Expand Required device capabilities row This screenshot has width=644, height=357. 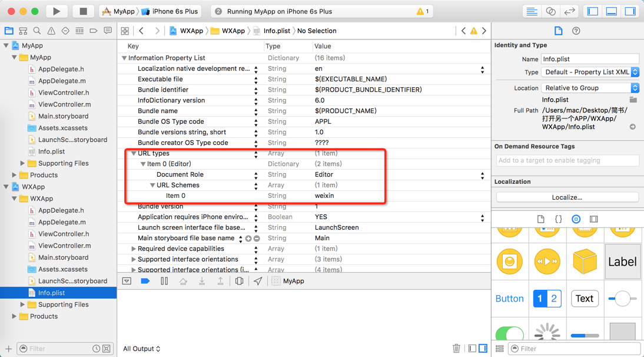point(134,249)
